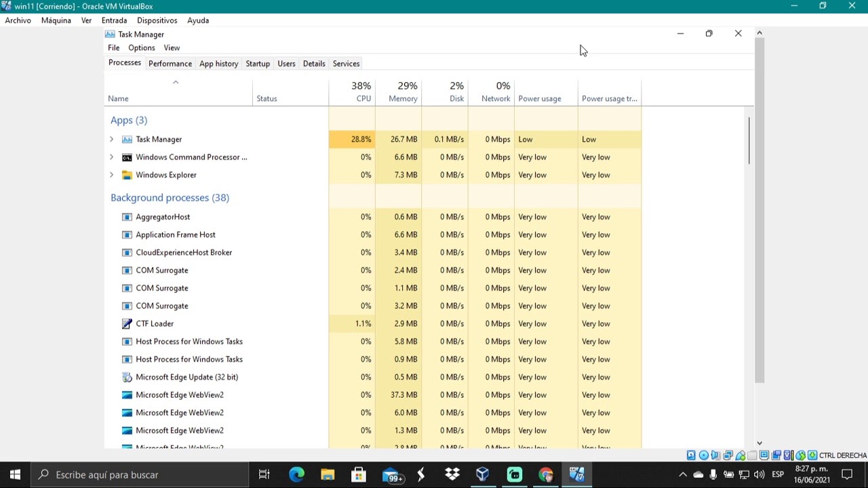Open Task View from the taskbar
Viewport: 868px width, 488px height.
pos(264,474)
